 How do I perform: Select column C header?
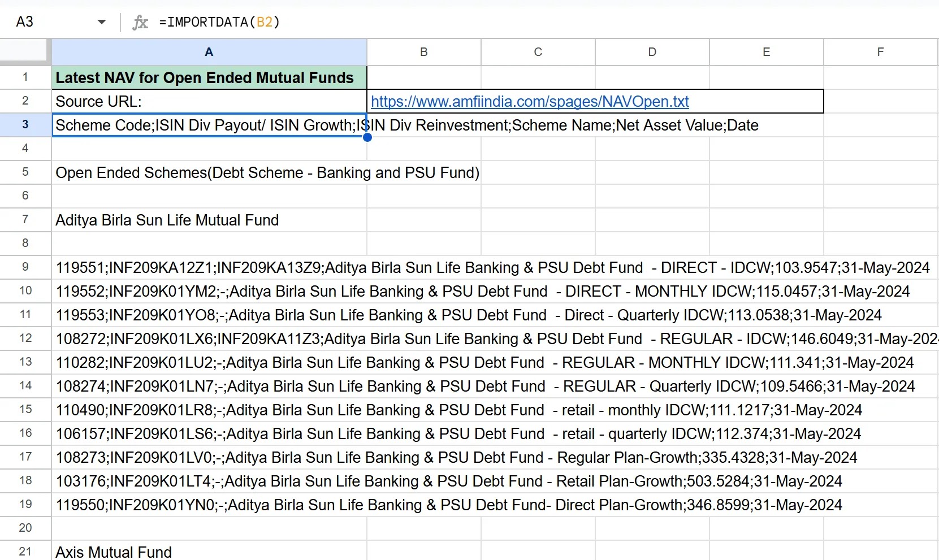[538, 52]
